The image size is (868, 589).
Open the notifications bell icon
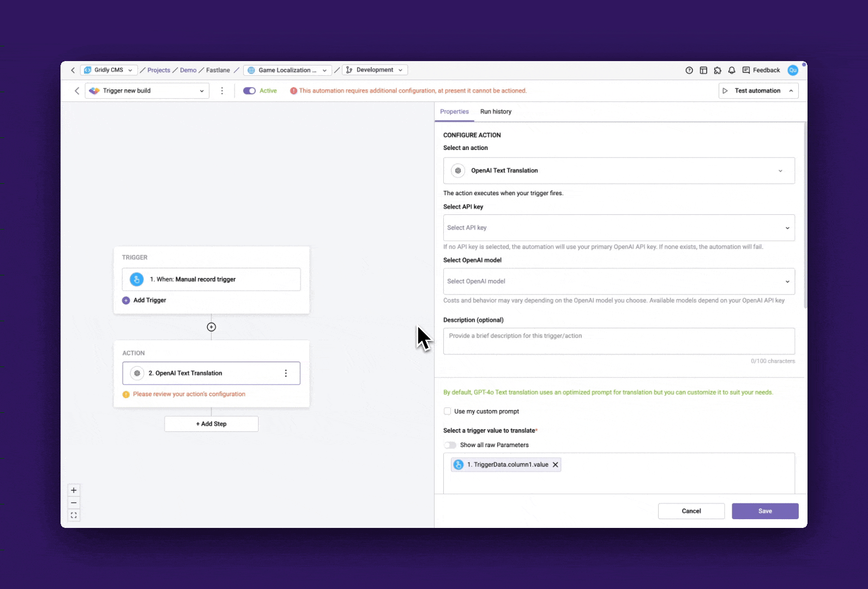point(732,70)
